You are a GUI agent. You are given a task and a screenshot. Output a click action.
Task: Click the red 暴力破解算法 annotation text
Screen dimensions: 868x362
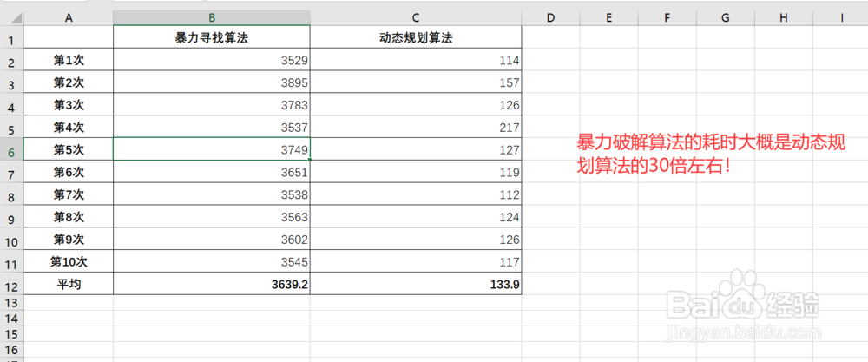coord(710,154)
